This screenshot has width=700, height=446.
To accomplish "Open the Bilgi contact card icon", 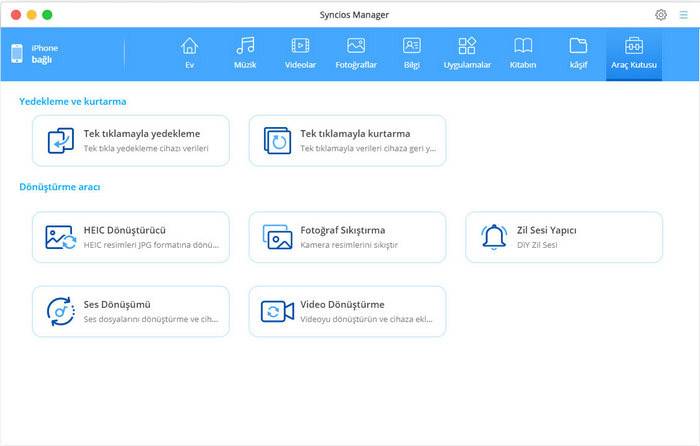I will (x=412, y=46).
